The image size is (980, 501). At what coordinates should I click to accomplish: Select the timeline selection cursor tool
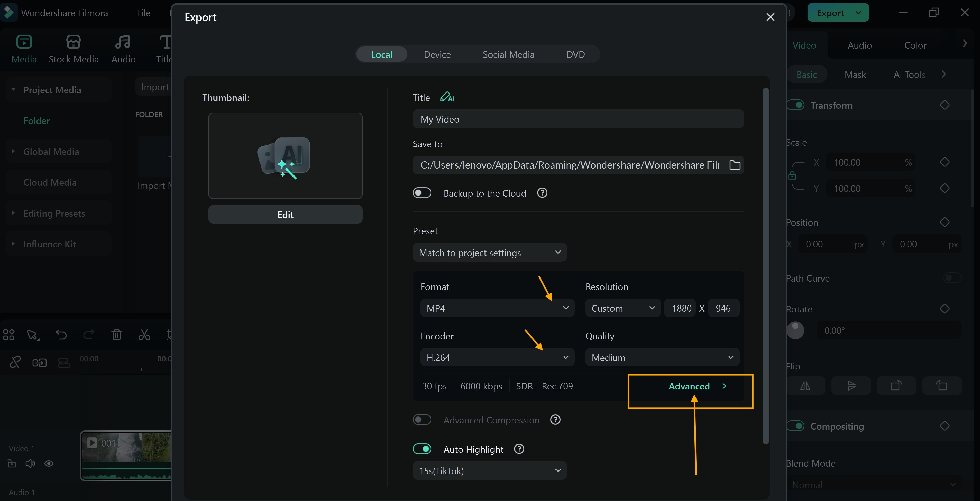coord(33,335)
